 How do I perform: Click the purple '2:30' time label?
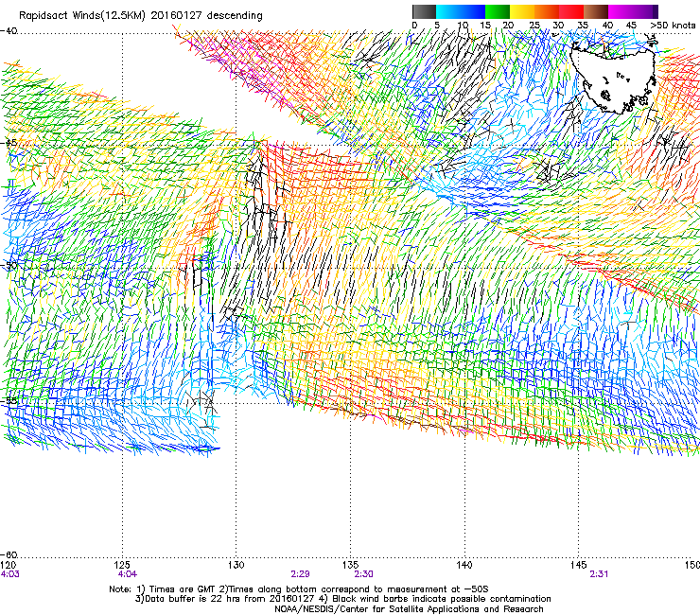(363, 574)
